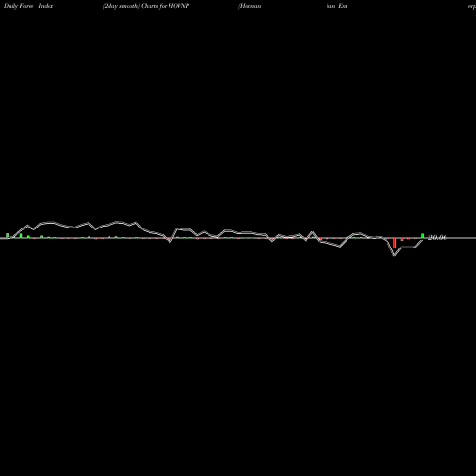Click the 'Daily Force Index' title text
Viewport: 476px width, 476px height.
(29, 6)
